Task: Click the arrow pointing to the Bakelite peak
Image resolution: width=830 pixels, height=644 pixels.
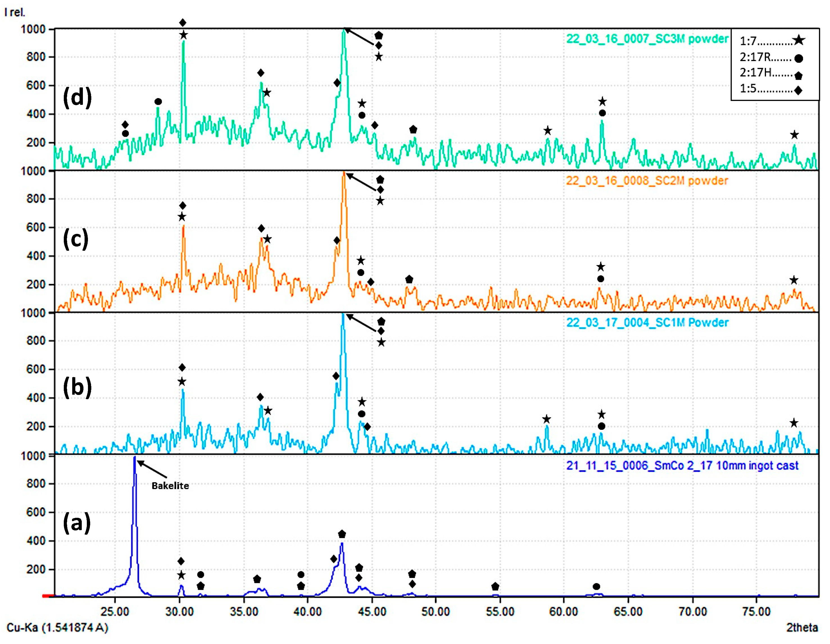Action: (152, 469)
